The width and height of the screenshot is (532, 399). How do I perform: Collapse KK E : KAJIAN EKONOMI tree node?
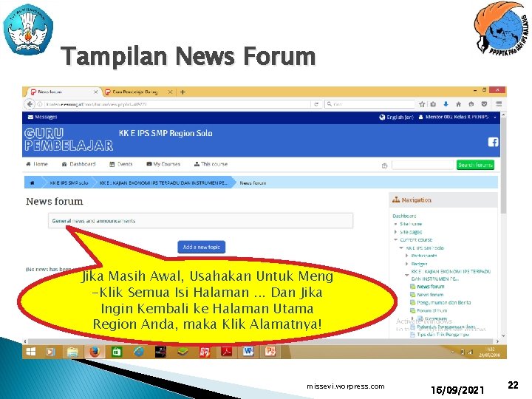pos(407,275)
